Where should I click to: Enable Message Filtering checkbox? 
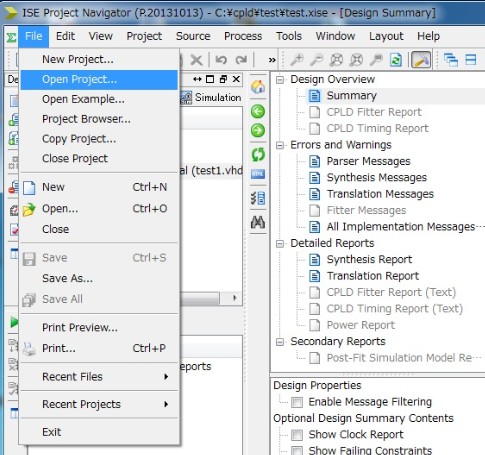click(297, 402)
